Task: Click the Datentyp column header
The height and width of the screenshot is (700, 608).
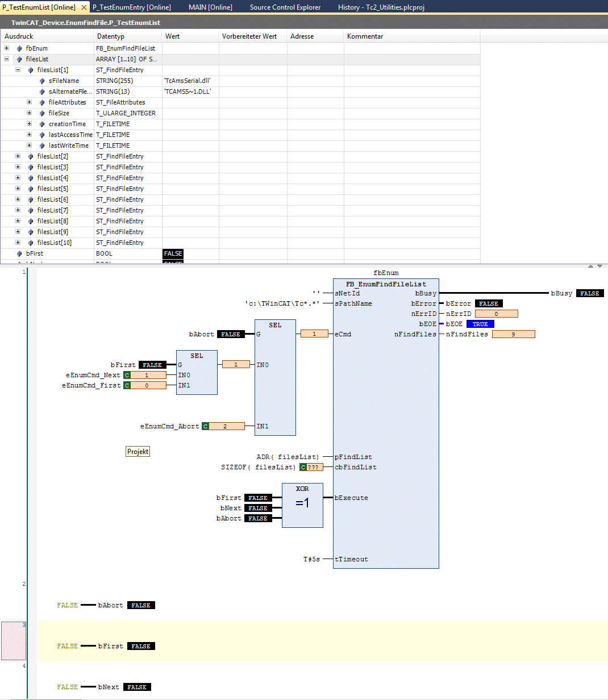Action: 128,36
